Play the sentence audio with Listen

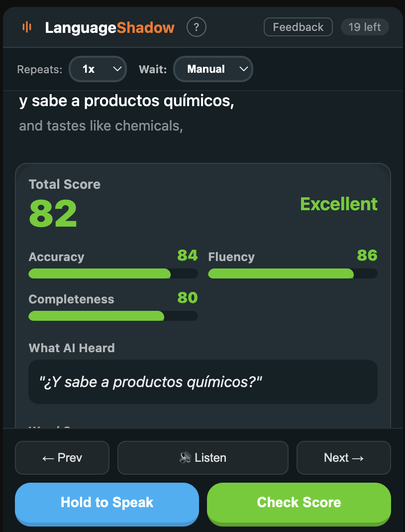pos(202,457)
